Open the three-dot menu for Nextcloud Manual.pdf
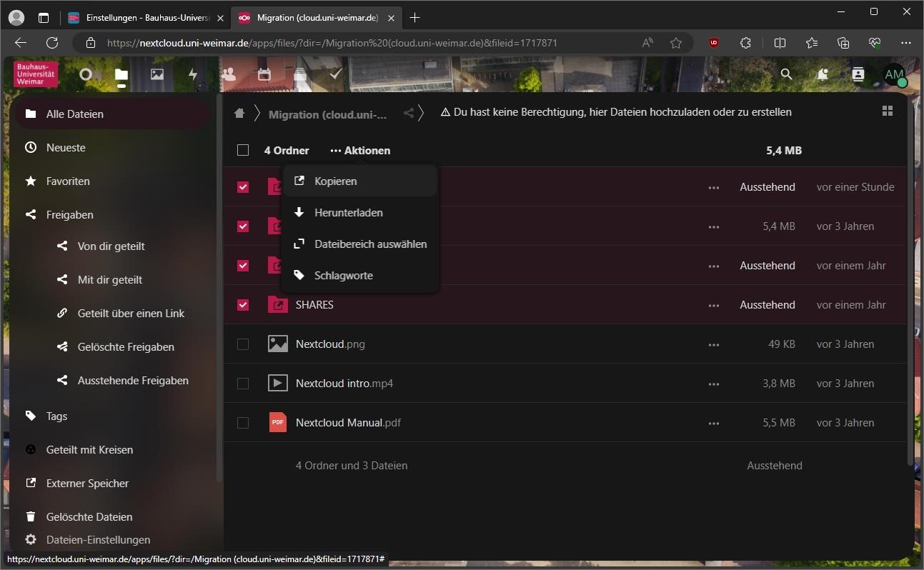 pos(713,423)
